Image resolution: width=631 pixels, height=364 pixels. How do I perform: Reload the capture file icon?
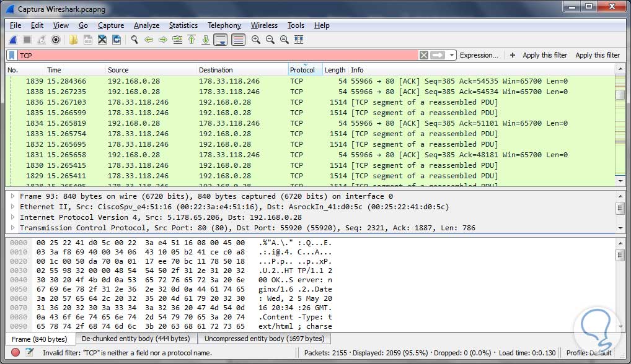click(x=117, y=40)
